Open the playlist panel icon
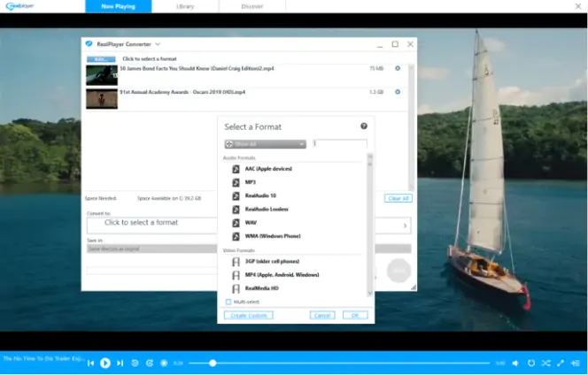Screen dimensions: 588x375 [576, 363]
